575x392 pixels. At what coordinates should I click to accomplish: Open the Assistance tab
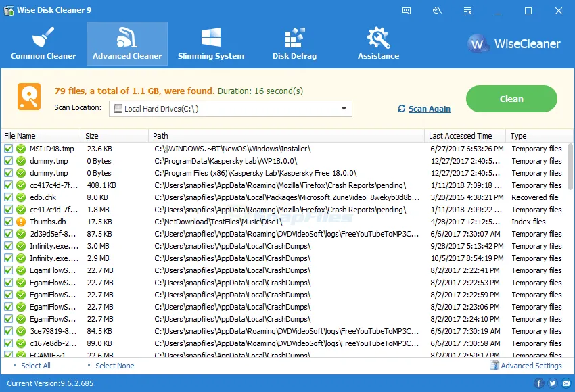(378, 44)
